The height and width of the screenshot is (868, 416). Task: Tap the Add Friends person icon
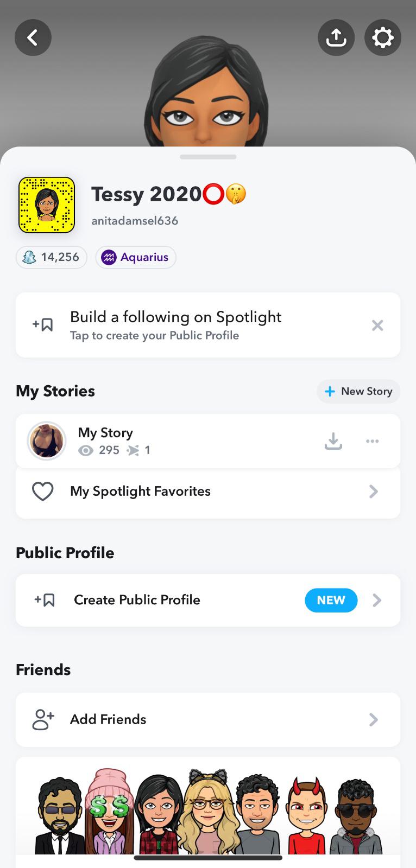(x=43, y=719)
